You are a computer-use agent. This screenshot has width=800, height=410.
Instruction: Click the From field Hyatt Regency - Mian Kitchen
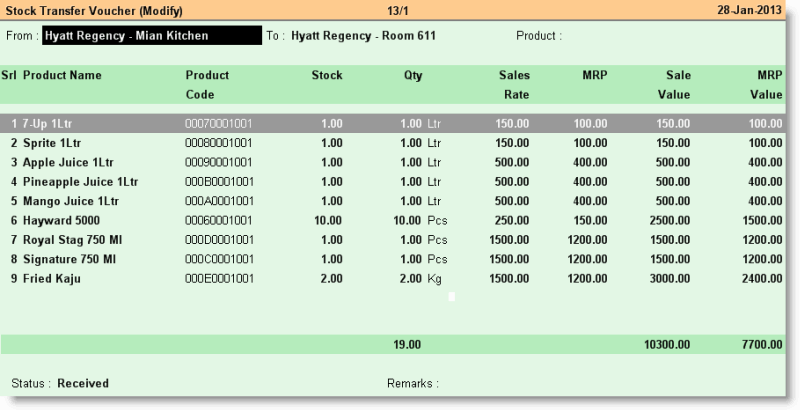pyautogui.click(x=152, y=36)
